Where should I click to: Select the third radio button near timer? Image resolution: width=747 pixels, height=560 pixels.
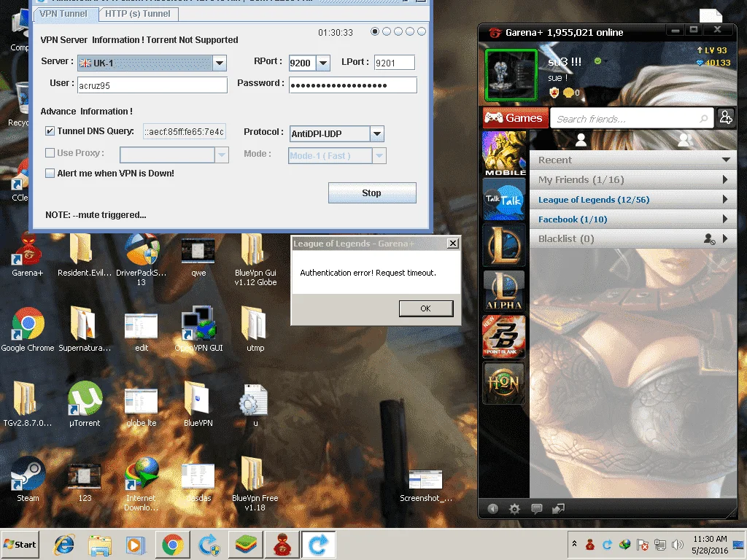coord(398,31)
